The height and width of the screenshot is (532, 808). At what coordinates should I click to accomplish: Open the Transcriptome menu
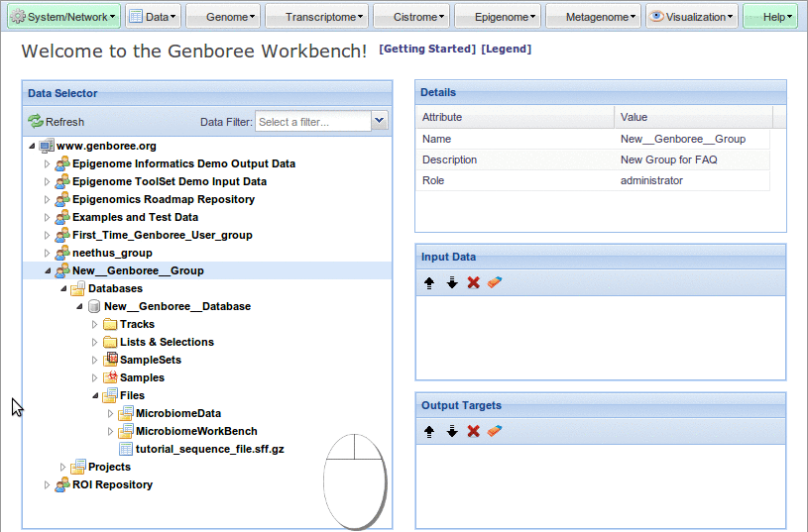(319, 17)
